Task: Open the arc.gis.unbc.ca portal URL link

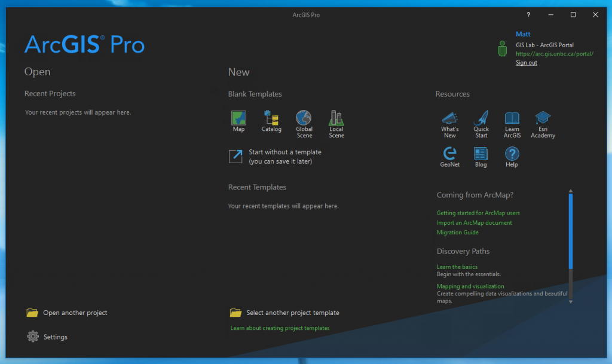Action: coord(554,54)
